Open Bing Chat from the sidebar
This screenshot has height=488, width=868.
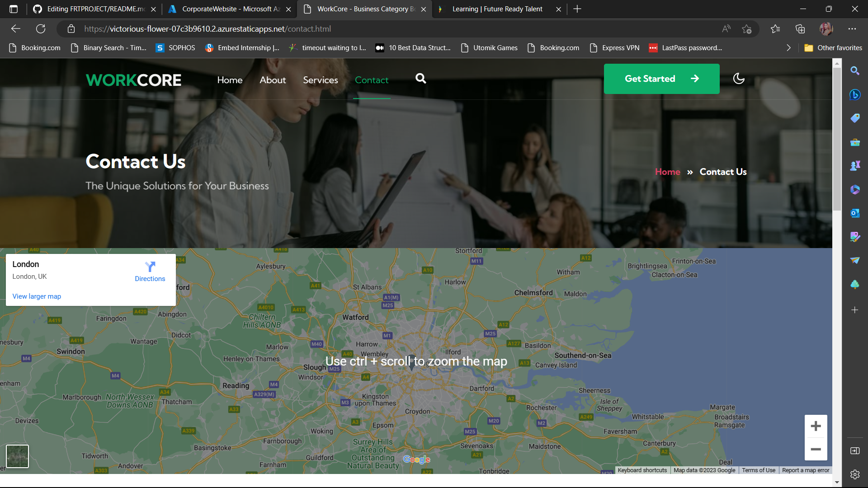tap(855, 95)
